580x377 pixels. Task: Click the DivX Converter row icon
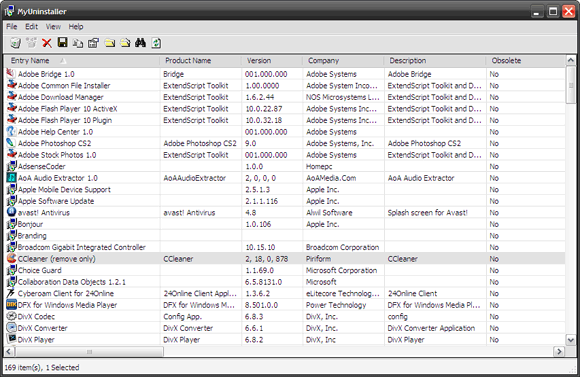11,327
